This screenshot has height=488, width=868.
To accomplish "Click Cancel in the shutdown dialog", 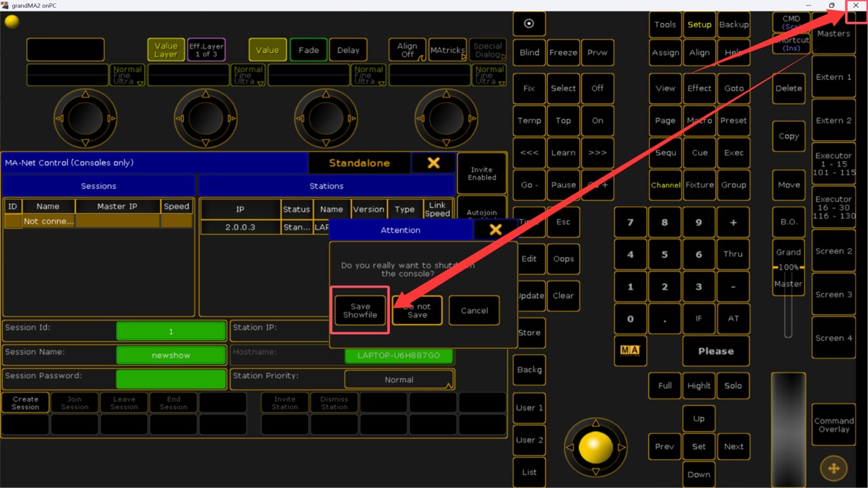I will click(474, 310).
